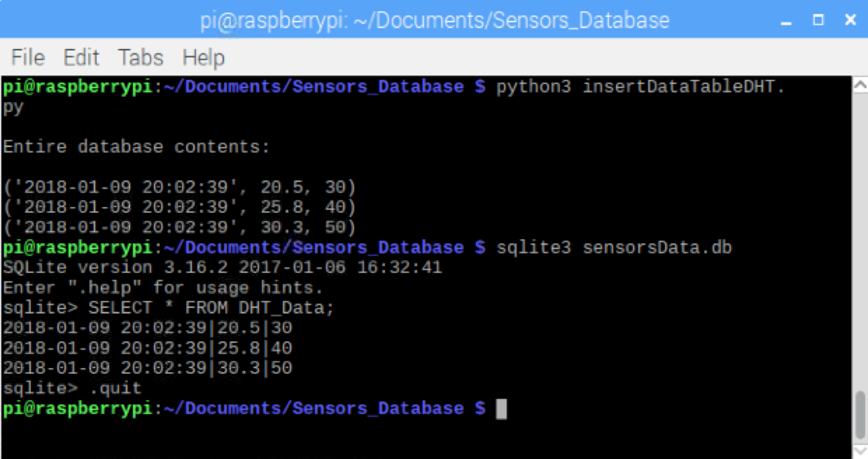The image size is (868, 459).
Task: Click the window title bar text
Action: click(x=434, y=19)
